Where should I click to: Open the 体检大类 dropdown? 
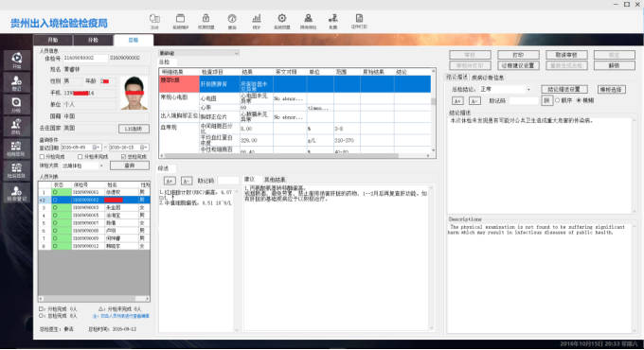pyautogui.click(x=101, y=166)
